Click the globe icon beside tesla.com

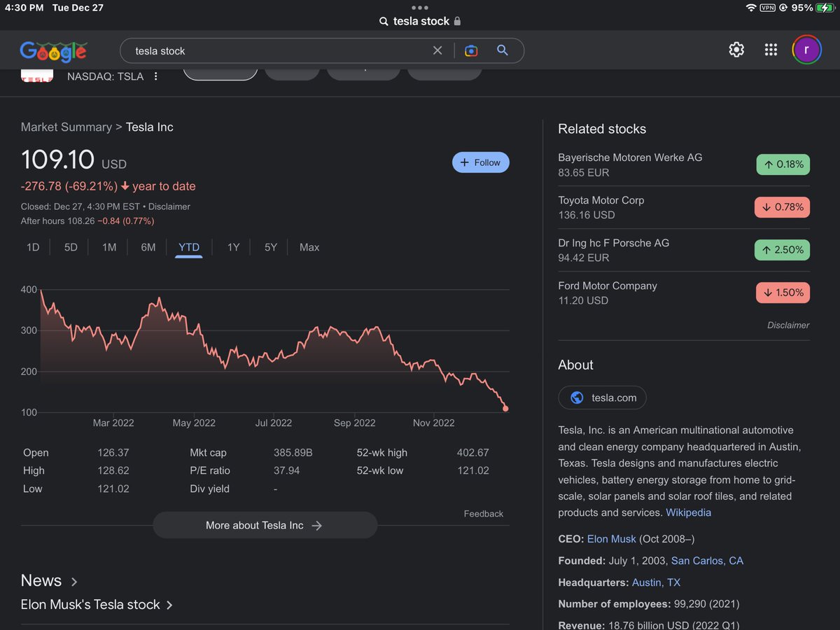click(x=577, y=398)
